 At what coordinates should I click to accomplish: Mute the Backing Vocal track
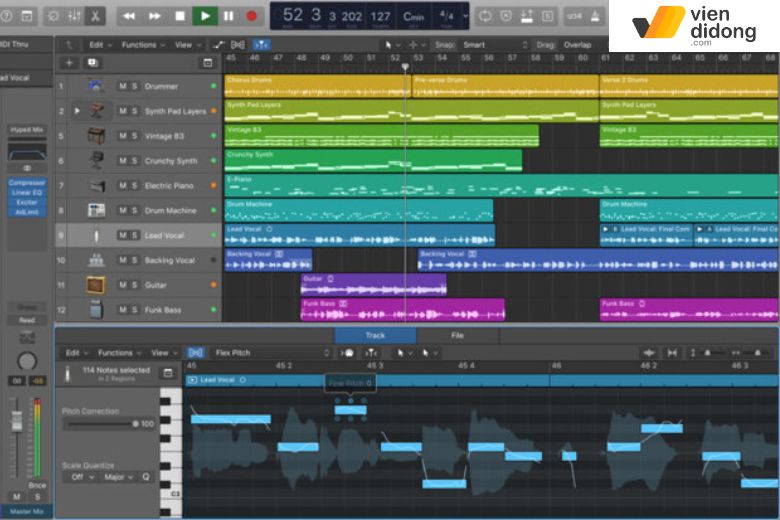122,260
